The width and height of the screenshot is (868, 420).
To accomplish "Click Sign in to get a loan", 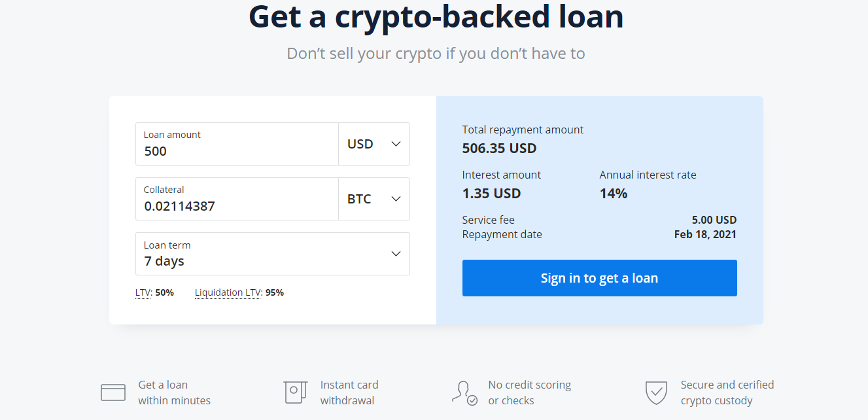I will click(599, 278).
